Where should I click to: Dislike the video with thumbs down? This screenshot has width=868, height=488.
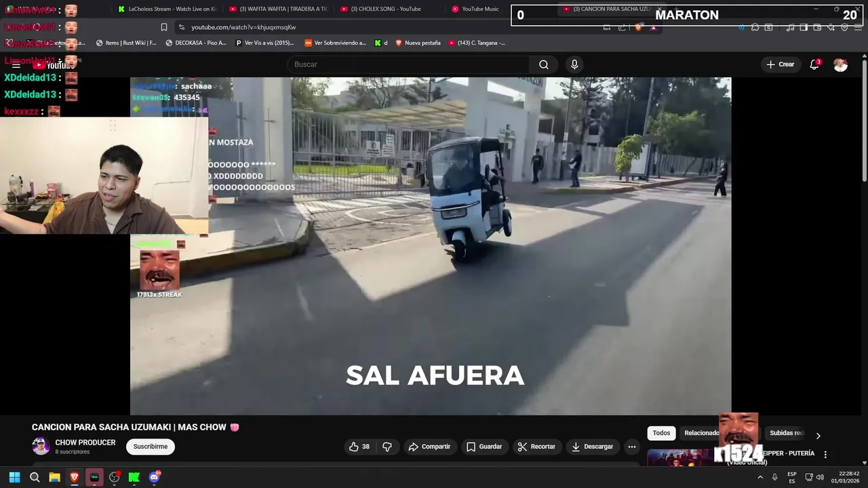[387, 447]
